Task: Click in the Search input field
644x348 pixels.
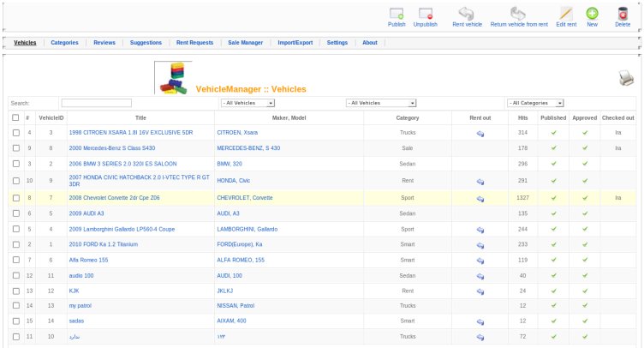Action: (97, 103)
